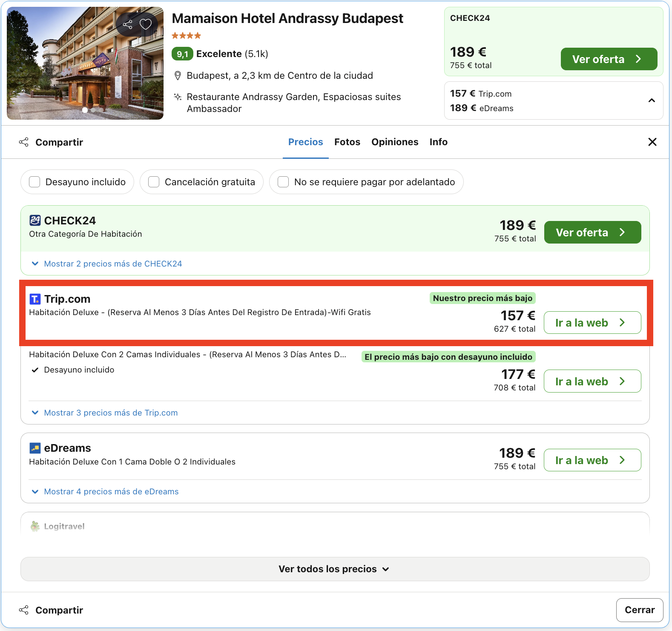Click 157 € Trip.com price in summary
Viewport: 672px width, 631px height.
coord(481,94)
